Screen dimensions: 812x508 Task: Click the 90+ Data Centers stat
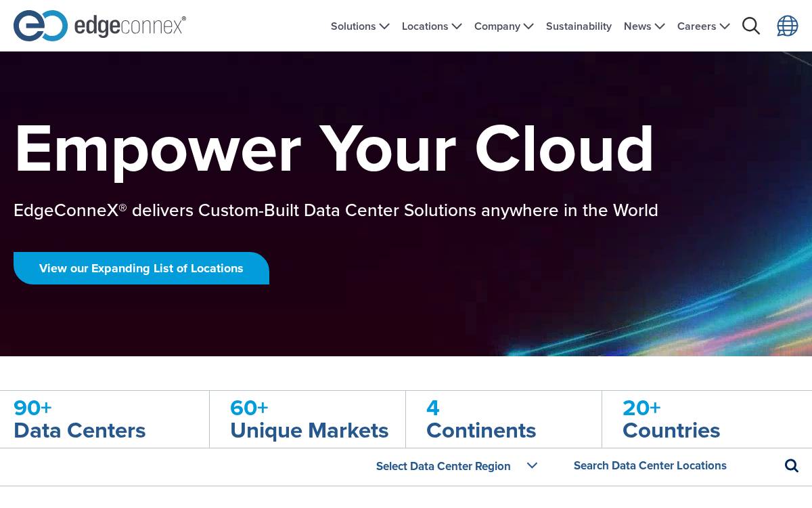[x=80, y=419]
